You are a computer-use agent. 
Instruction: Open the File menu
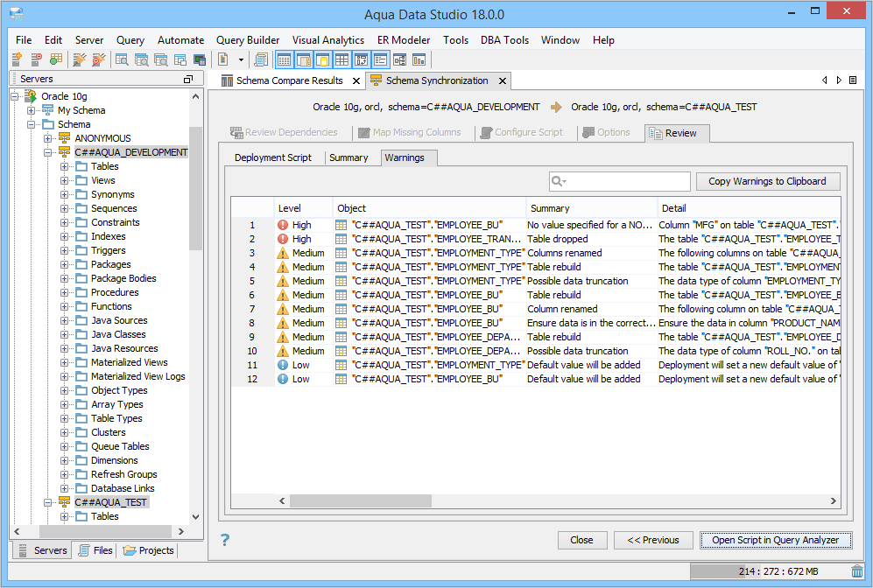(x=24, y=40)
